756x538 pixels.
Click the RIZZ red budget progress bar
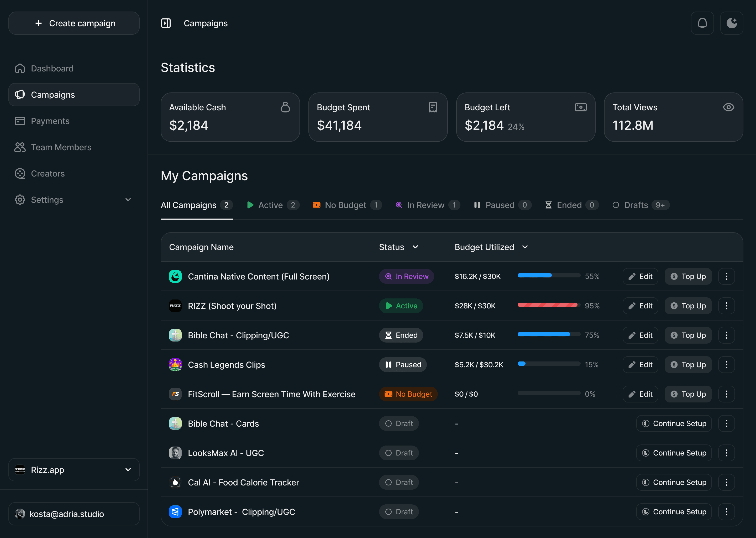pyautogui.click(x=548, y=305)
